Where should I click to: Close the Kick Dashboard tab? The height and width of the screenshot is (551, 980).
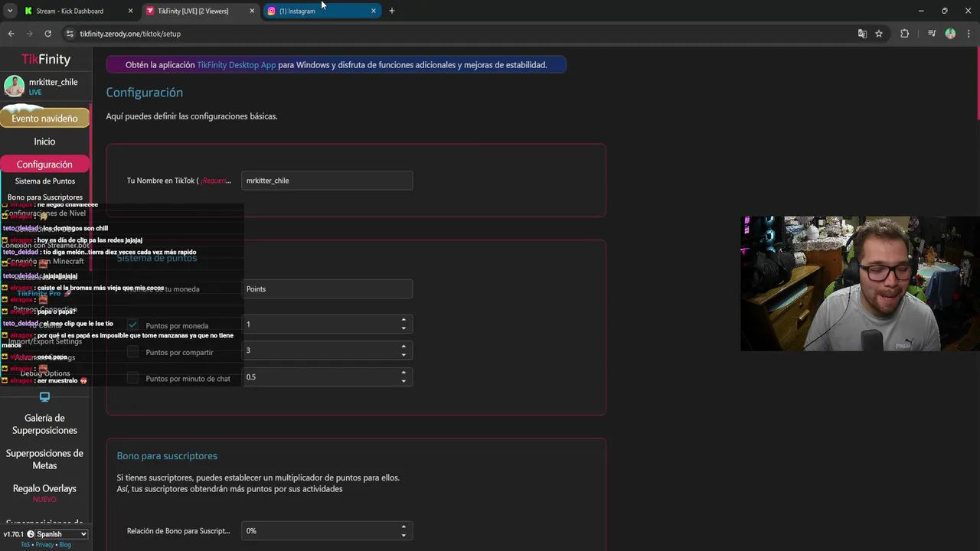click(130, 11)
